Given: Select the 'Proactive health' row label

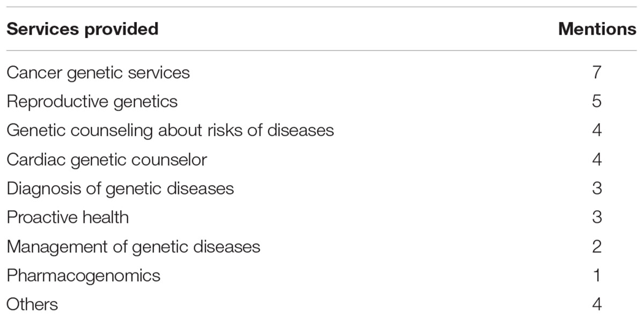Looking at the screenshot, I should point(68,217).
